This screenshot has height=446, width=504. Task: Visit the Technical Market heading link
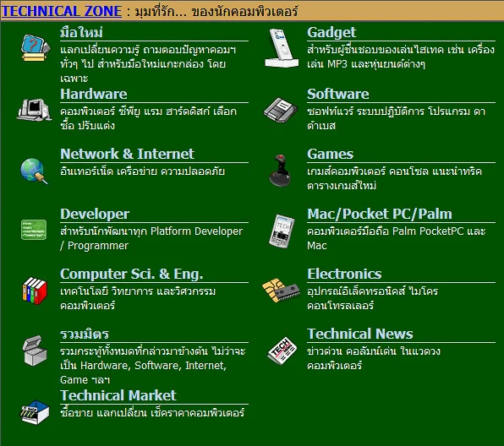coord(118,395)
